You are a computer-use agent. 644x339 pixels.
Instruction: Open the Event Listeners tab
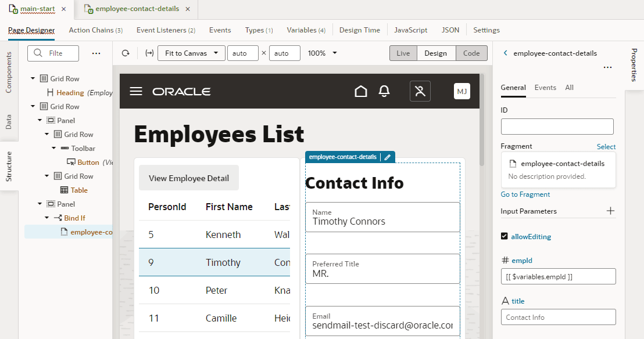click(x=166, y=30)
